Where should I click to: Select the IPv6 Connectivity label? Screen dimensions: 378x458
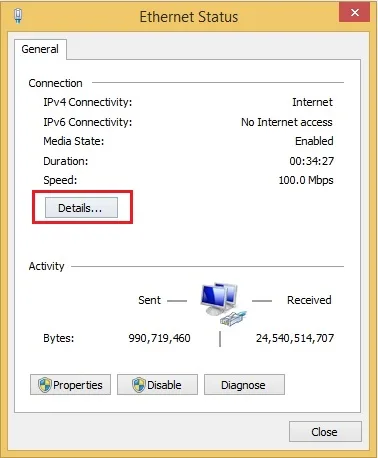point(88,122)
